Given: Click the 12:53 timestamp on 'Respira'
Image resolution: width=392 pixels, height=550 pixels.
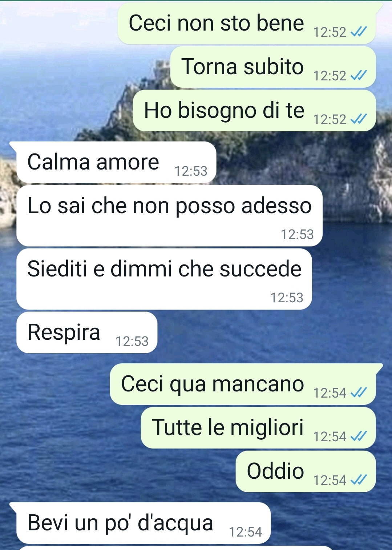Looking at the screenshot, I should (132, 342).
